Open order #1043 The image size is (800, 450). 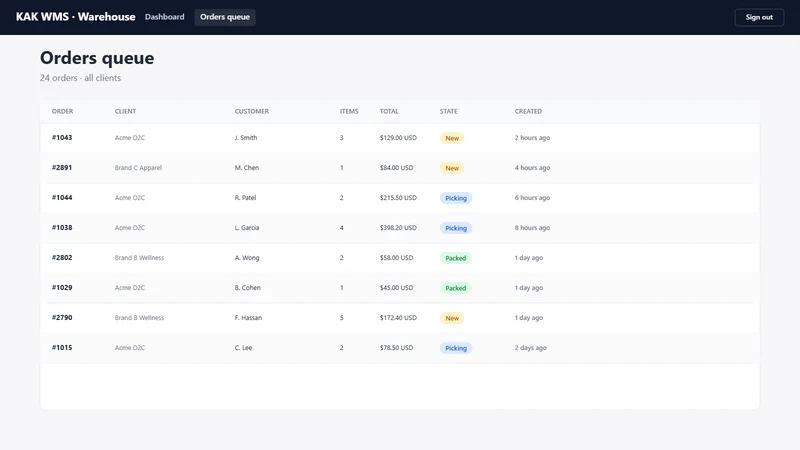pos(62,138)
